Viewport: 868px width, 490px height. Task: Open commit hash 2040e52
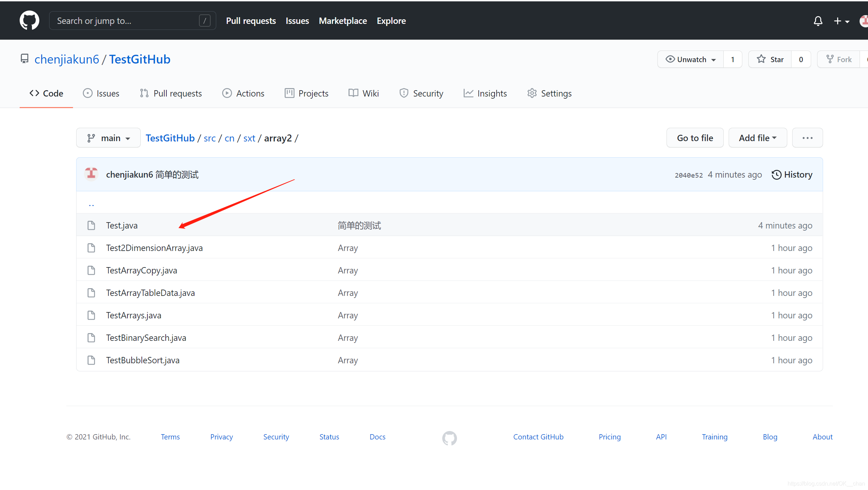click(x=689, y=175)
